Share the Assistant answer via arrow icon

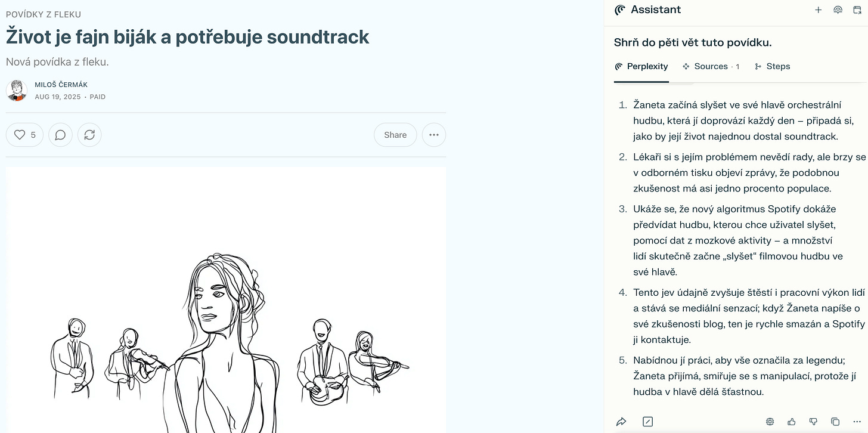pos(621,422)
